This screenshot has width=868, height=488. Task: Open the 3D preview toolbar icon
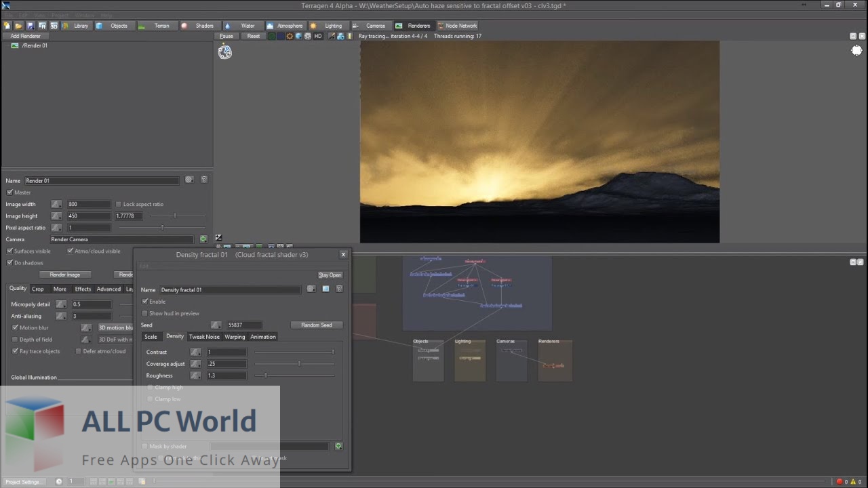pos(54,26)
